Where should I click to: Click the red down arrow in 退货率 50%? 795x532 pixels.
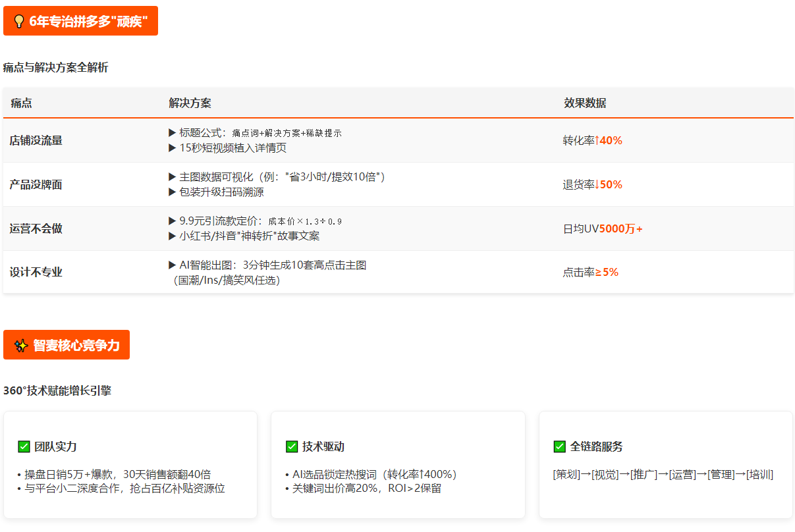(x=597, y=184)
